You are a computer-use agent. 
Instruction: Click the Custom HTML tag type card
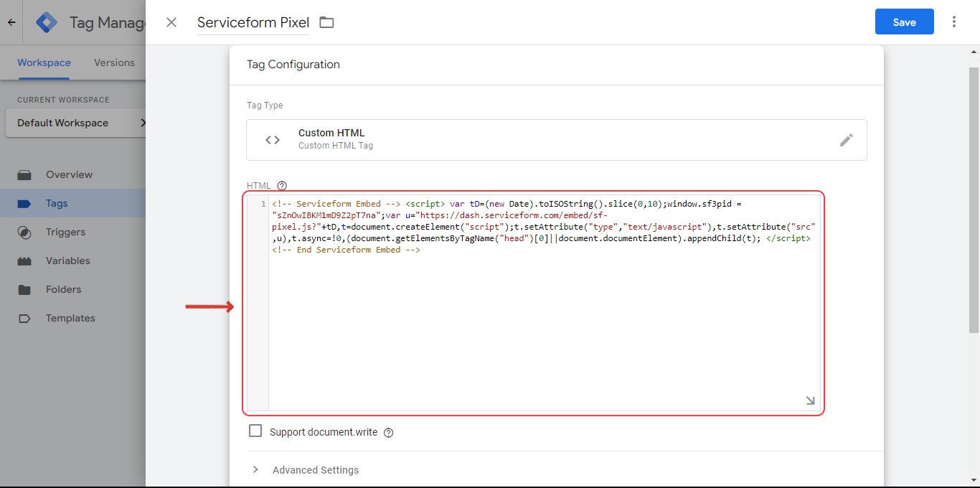(x=556, y=139)
